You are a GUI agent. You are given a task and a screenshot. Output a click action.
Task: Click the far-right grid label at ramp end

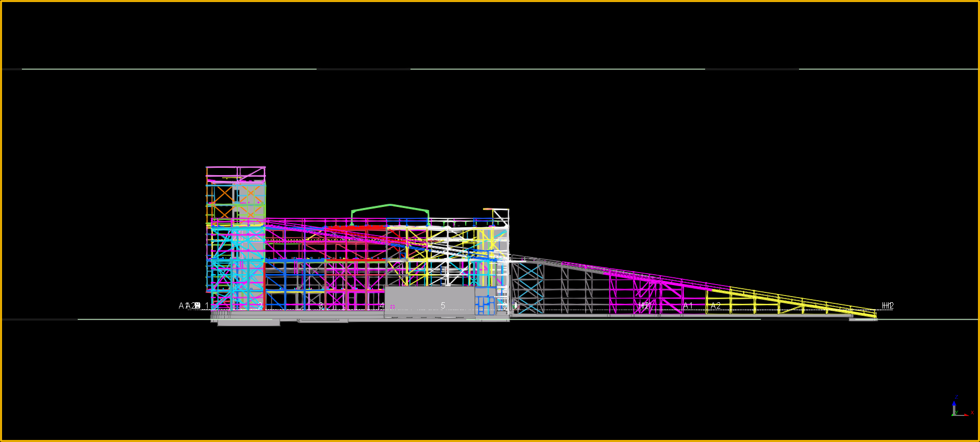coord(888,306)
